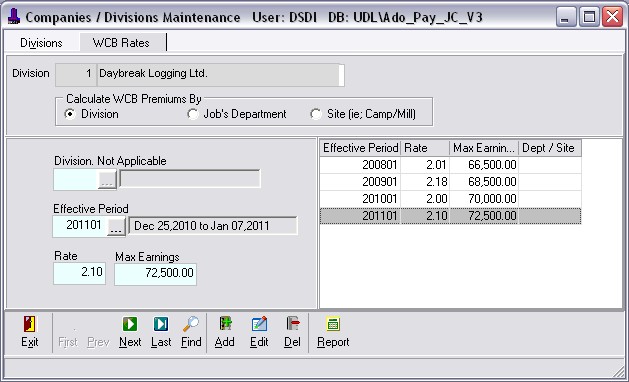Select Job's Department radio option
629x382 pixels.
pos(193,114)
